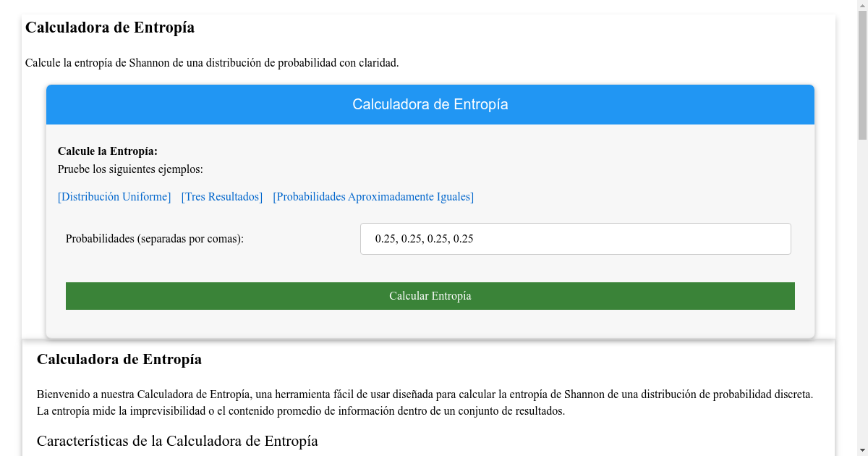Click the lower Calculadora de Entropía section heading
Image resolution: width=868 pixels, height=456 pixels.
point(119,359)
